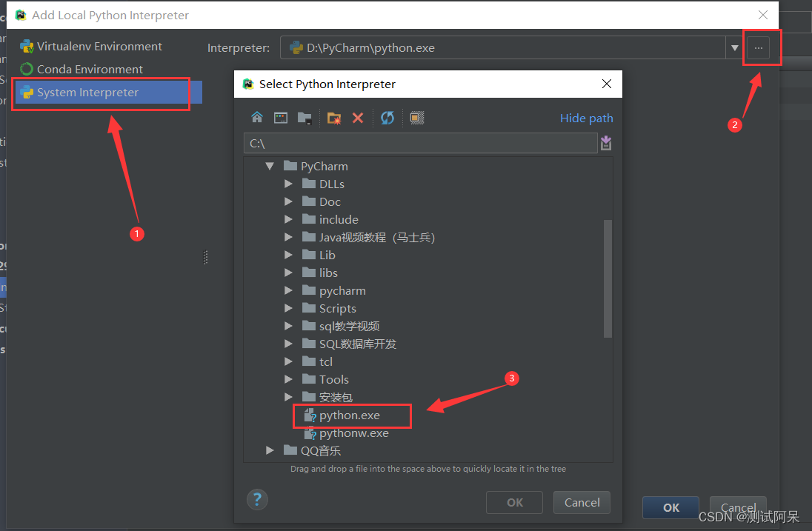This screenshot has width=812, height=531.
Task: Select the tcl folder in tree
Action: tap(317, 361)
